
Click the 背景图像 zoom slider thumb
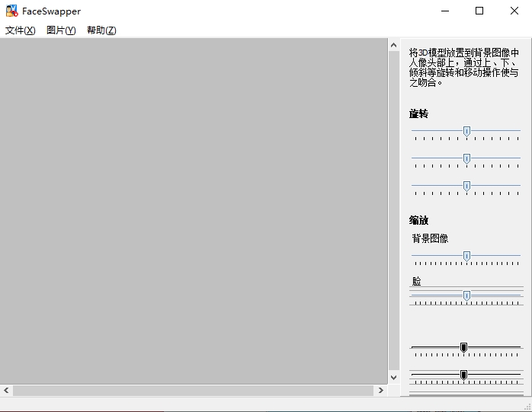(466, 256)
